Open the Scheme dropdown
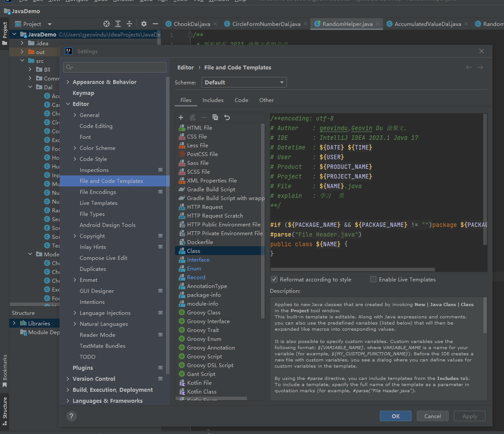504x434 pixels. point(244,82)
